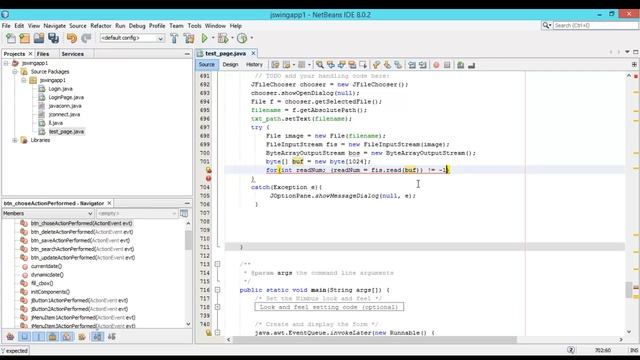Click the Search (Ctrl+I) input field
Screen dimensions: 640x360
595,25
